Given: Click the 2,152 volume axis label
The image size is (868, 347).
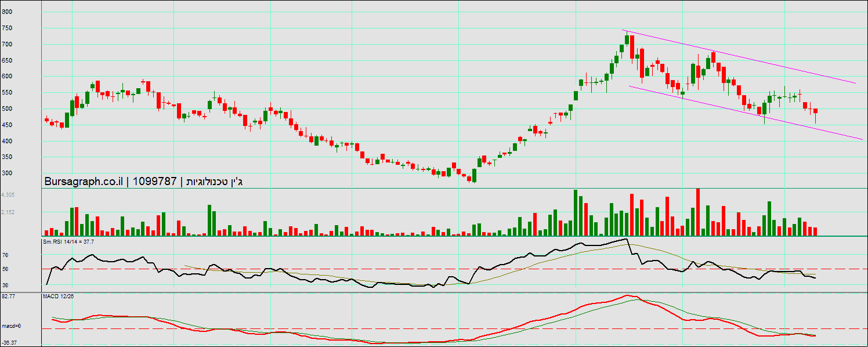Looking at the screenshot, I should [x=8, y=212].
